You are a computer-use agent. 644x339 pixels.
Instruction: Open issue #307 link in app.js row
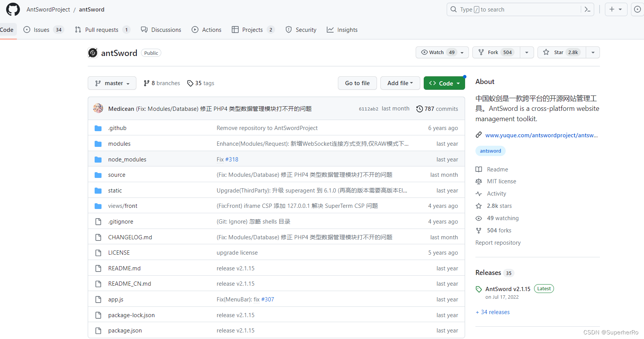click(268, 300)
